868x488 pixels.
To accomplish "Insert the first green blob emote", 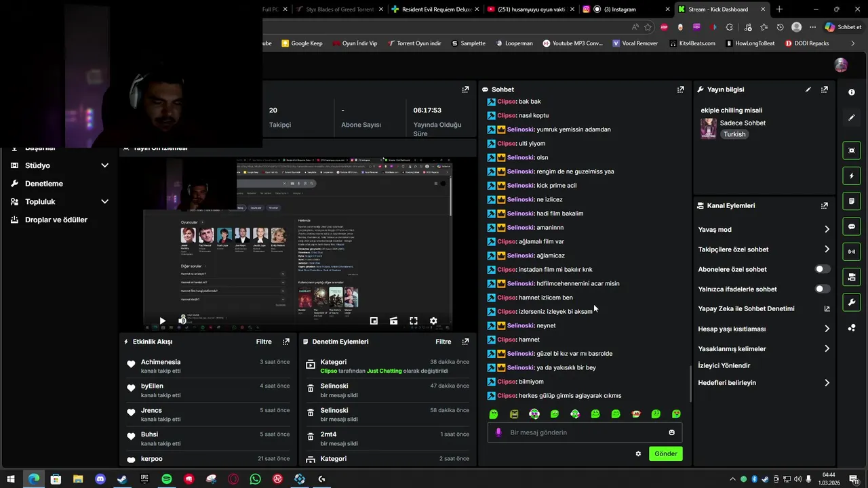I will [x=494, y=414].
